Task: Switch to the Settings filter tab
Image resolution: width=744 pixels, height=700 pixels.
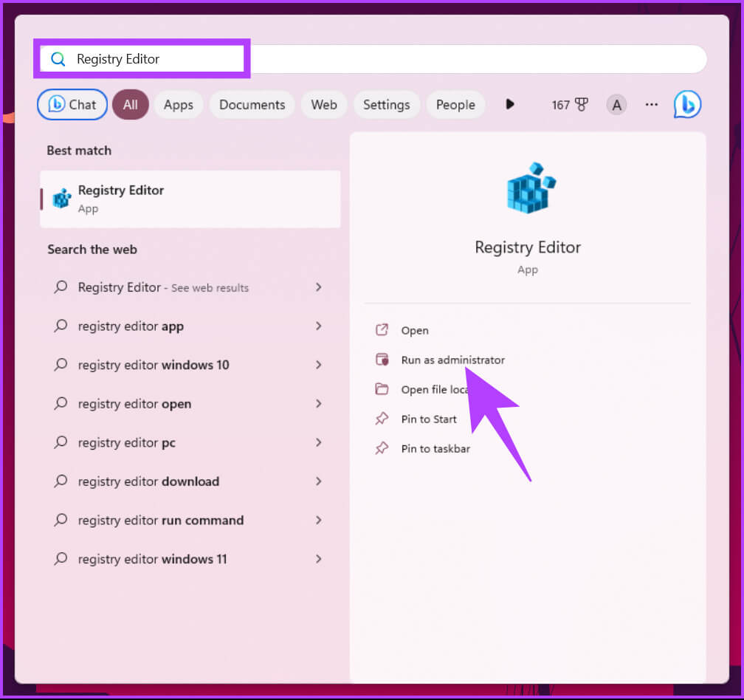Action: tap(386, 104)
